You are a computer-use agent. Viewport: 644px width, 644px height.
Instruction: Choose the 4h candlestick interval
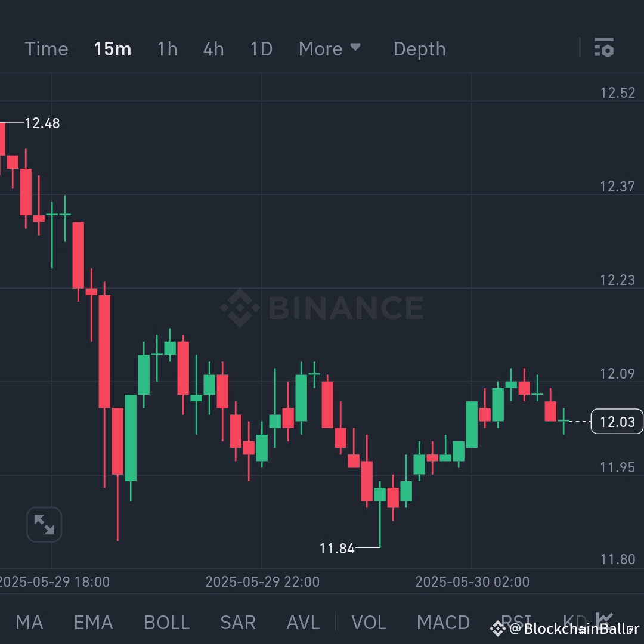click(x=213, y=49)
